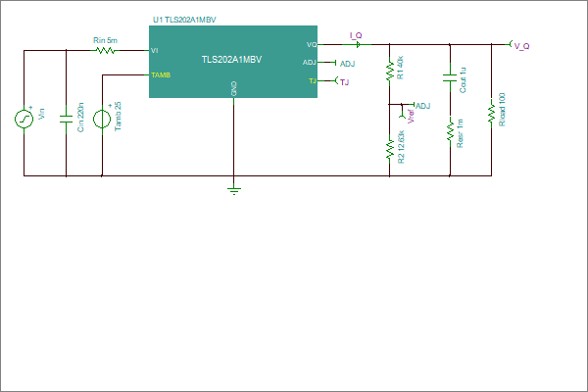The image size is (588, 392).
Task: Click the Resr 1m label text
Action: pyautogui.click(x=461, y=133)
